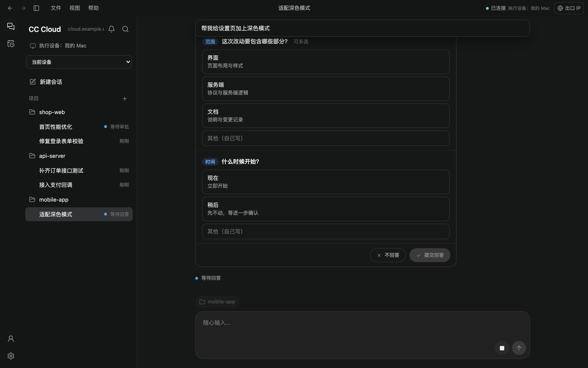Viewport: 588px width, 368px height.
Task: Select the 服务端 option
Action: [326, 89]
